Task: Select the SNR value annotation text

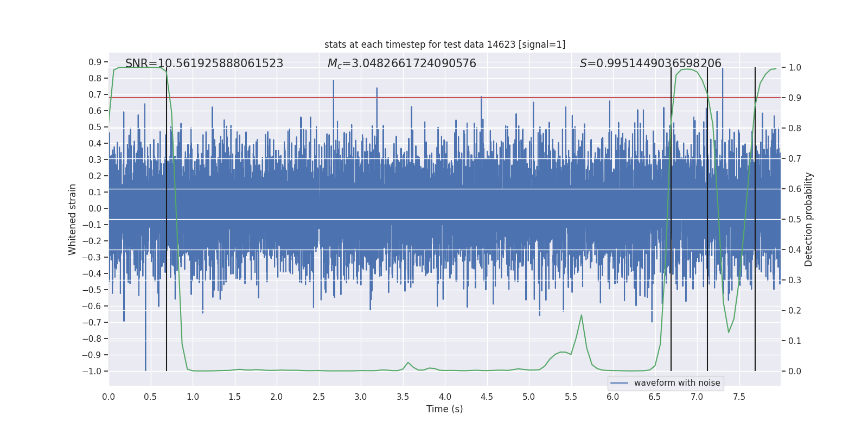Action: coord(204,63)
